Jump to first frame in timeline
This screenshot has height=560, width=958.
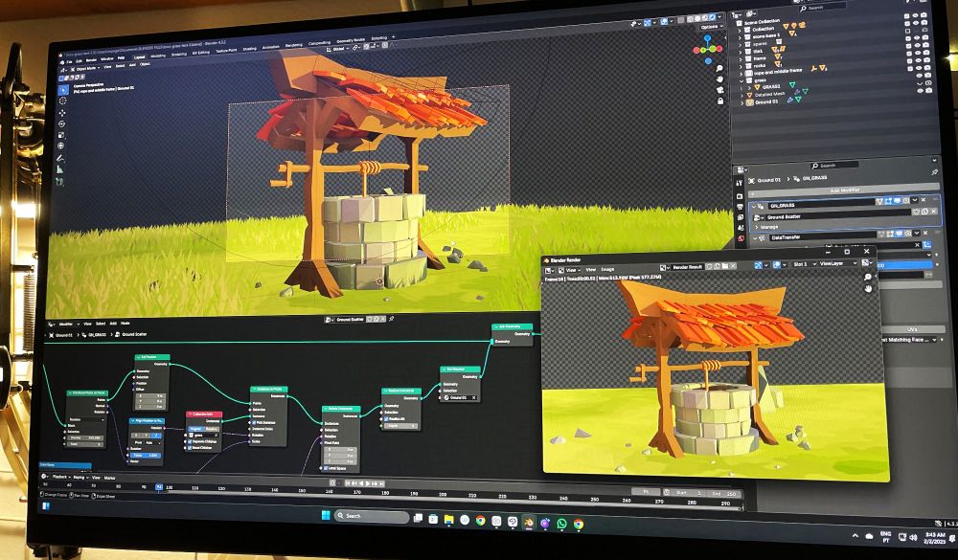[x=348, y=483]
